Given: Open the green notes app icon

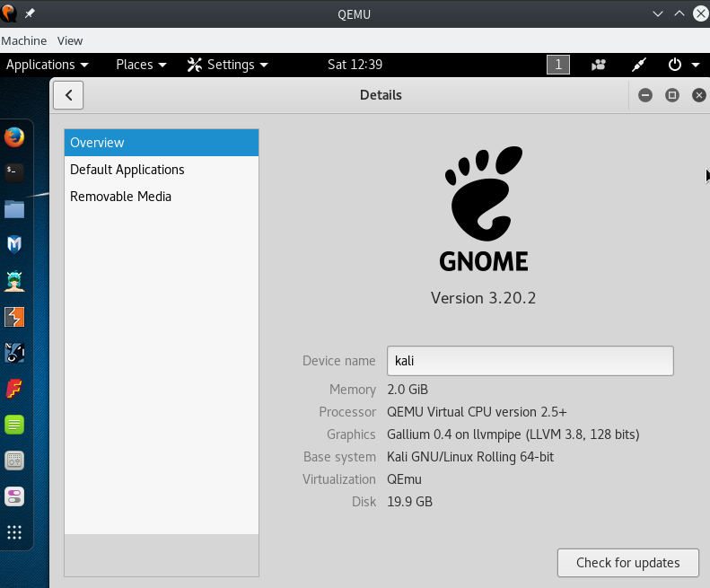Looking at the screenshot, I should click(14, 425).
